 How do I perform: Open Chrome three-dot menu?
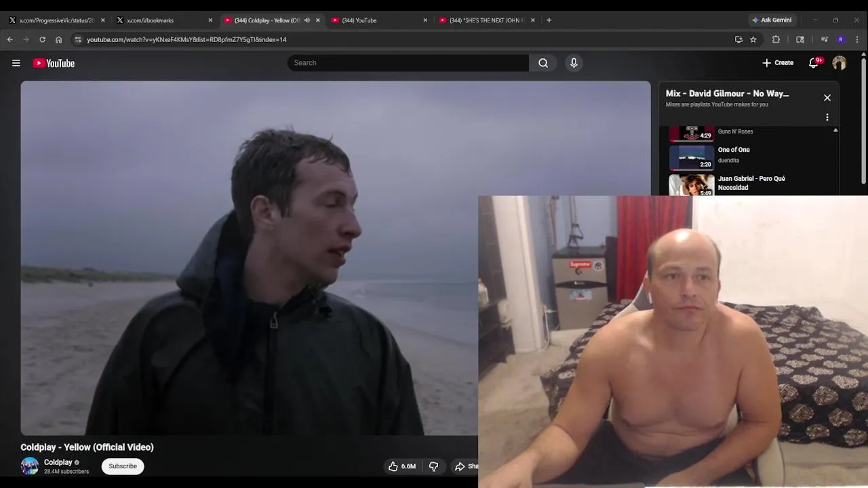(857, 39)
